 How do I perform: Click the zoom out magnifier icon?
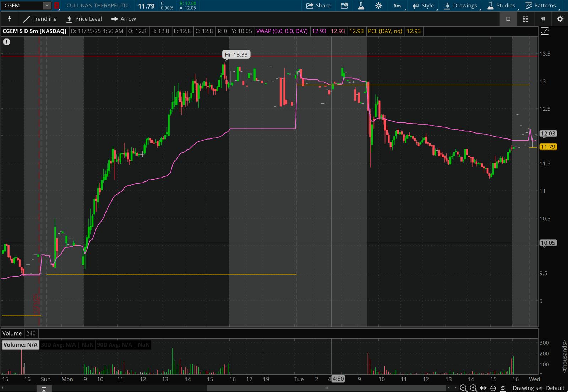[463, 388]
